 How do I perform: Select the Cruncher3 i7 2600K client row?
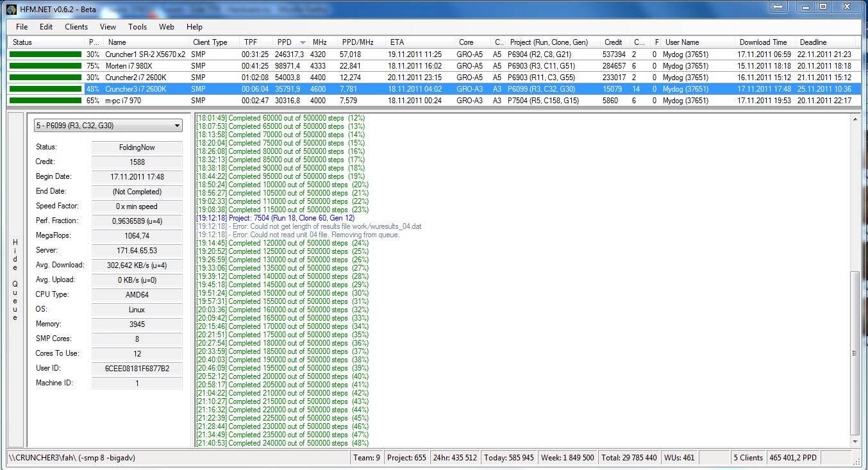coord(433,89)
